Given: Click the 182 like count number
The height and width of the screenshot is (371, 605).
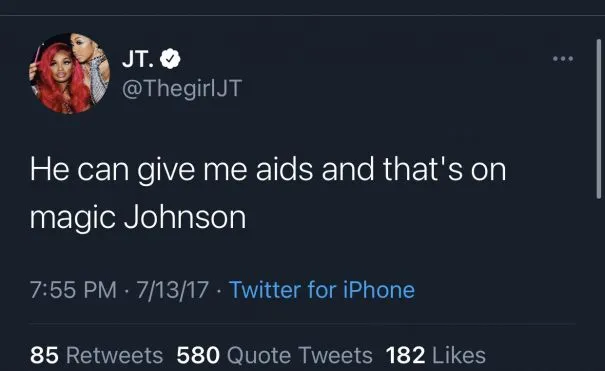Looking at the screenshot, I should [x=406, y=355].
